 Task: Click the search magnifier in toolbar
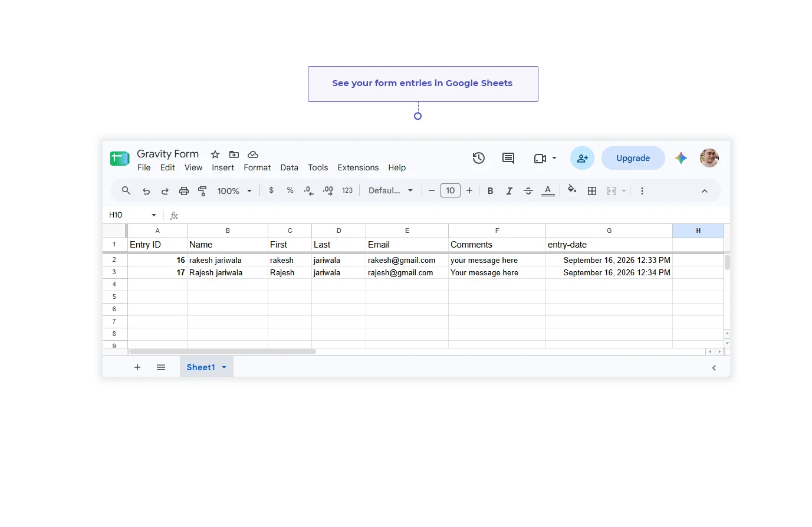pos(126,190)
